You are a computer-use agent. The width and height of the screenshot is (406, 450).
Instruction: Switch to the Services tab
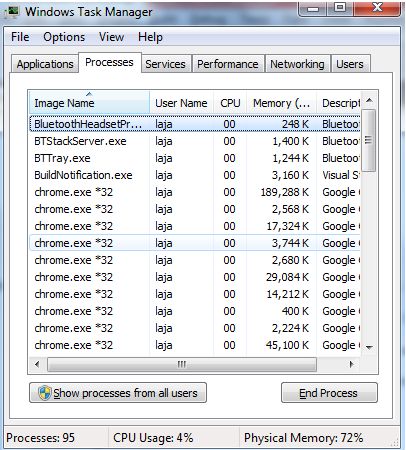pos(165,64)
